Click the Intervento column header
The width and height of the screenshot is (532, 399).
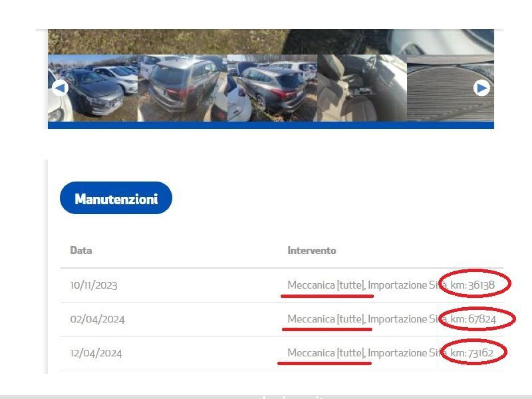coord(312,250)
